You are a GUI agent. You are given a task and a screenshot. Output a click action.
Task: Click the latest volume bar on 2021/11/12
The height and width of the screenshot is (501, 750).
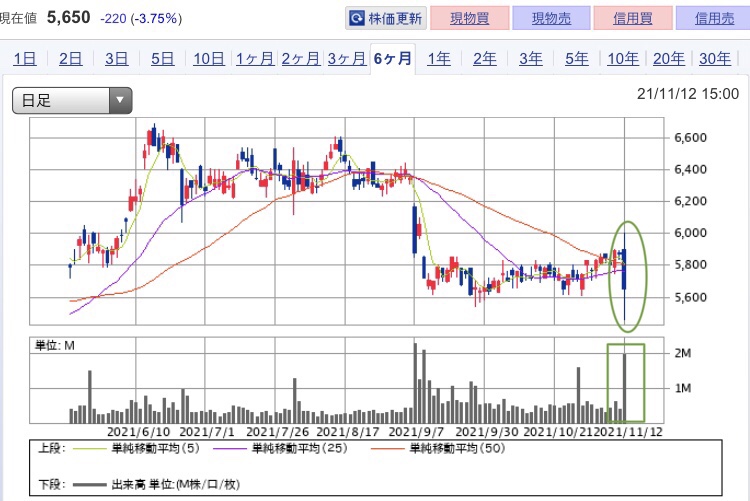(x=624, y=388)
